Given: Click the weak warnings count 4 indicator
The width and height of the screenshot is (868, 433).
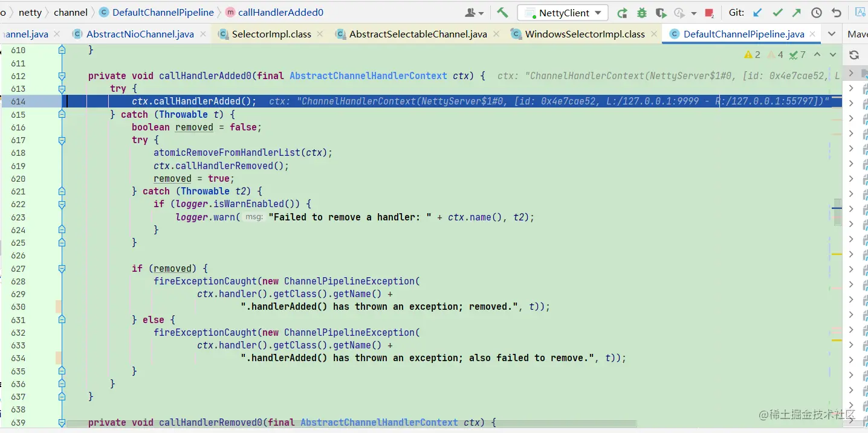Looking at the screenshot, I should coord(776,55).
